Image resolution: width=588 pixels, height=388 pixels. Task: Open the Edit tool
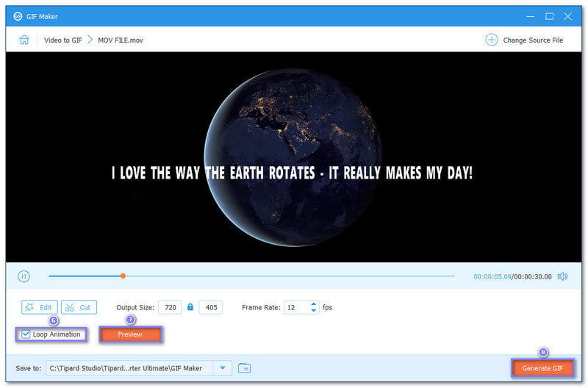tap(40, 307)
